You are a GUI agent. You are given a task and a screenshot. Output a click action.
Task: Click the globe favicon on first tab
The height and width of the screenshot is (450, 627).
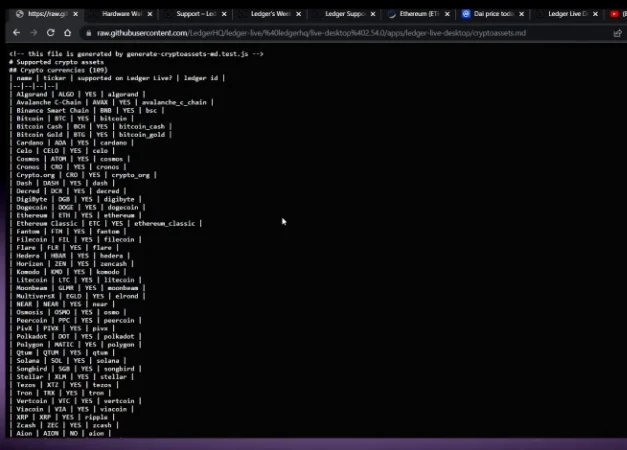coord(20,14)
